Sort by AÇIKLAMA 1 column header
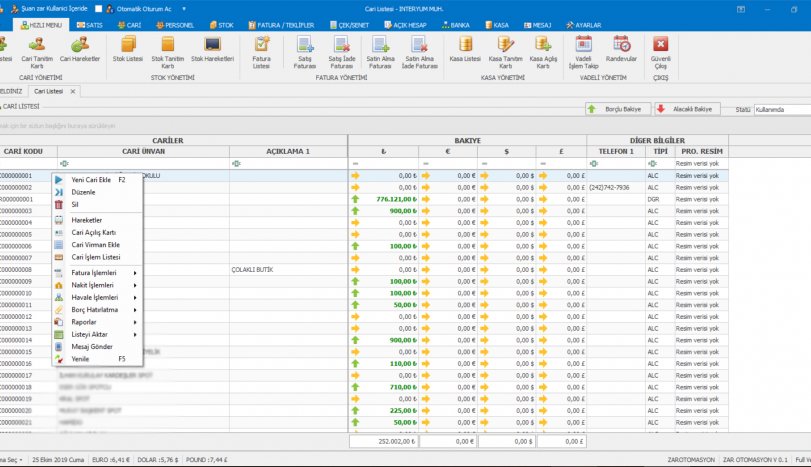This screenshot has width=811, height=467. pos(288,152)
